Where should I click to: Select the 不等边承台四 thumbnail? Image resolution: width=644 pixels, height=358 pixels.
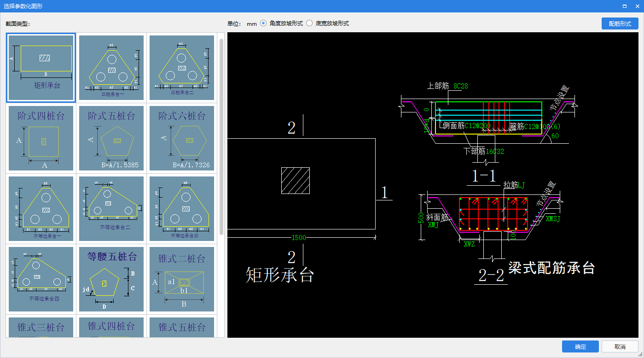[x=41, y=279]
